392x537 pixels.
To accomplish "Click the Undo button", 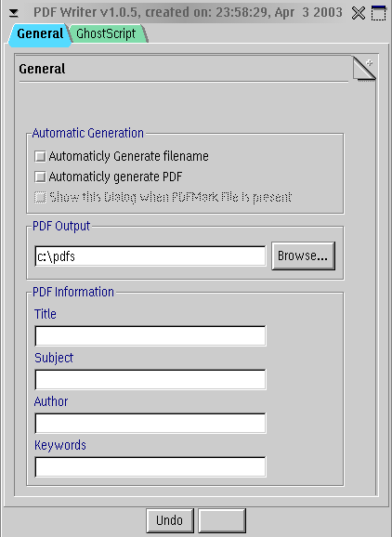I will pos(170,520).
